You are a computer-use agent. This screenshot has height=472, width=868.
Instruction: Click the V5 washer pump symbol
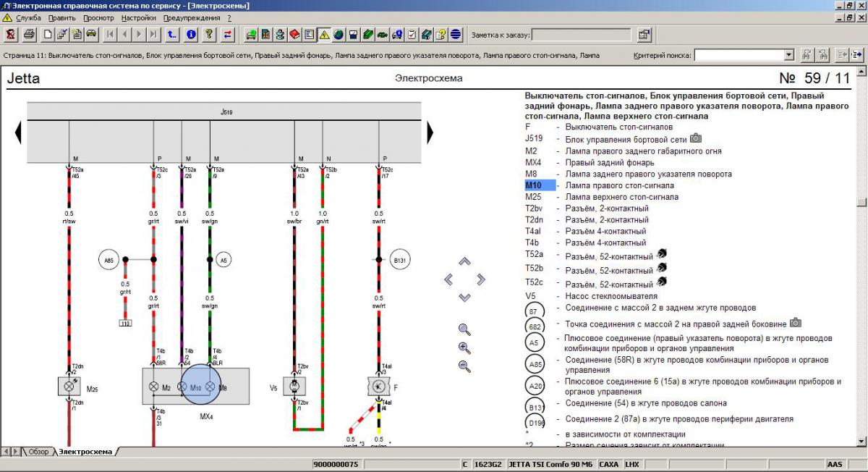coord(293,387)
